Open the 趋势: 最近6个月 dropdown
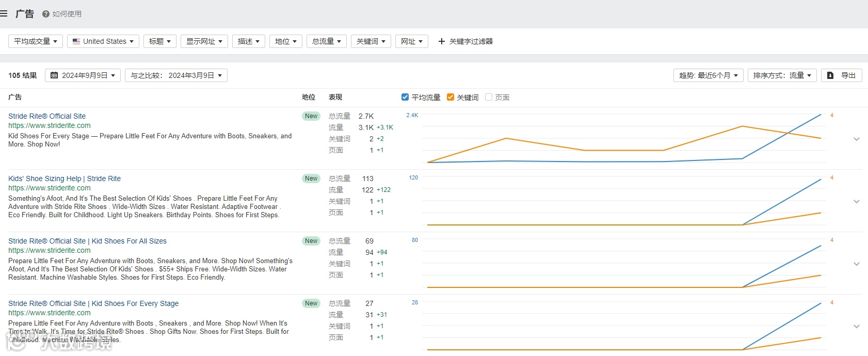This screenshot has height=356, width=868. 709,75
